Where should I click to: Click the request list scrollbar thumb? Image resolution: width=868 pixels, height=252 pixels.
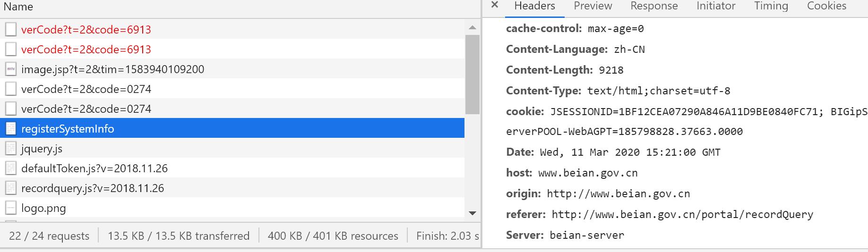(x=472, y=75)
